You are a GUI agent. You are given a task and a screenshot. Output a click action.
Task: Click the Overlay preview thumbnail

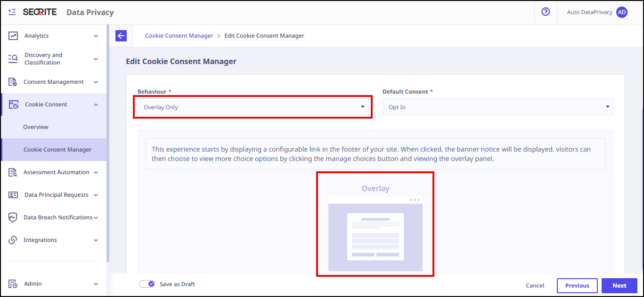click(x=375, y=233)
